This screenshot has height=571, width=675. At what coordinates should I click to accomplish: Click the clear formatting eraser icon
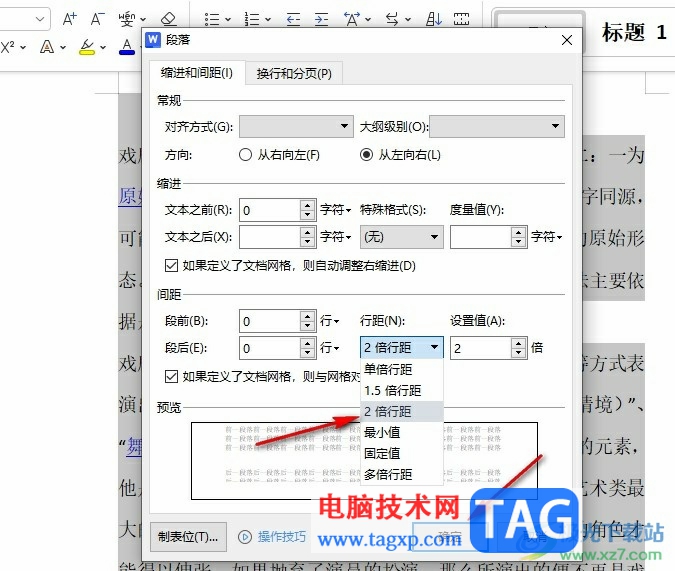click(x=168, y=19)
